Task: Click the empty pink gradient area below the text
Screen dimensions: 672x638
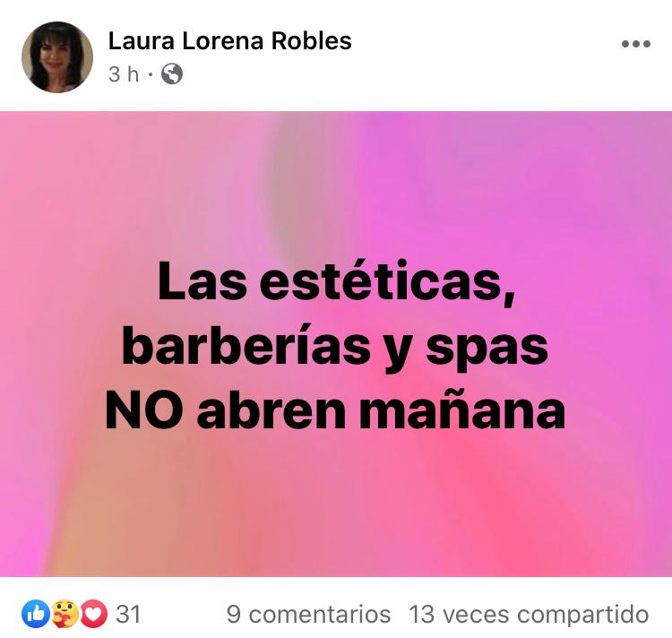Action: click(336, 505)
